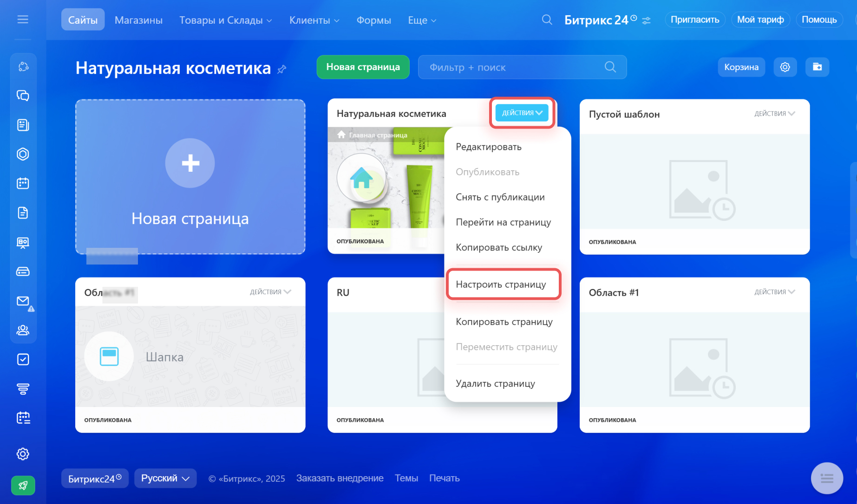Click the Помощь button
Viewport: 857px width, 504px height.
[819, 20]
